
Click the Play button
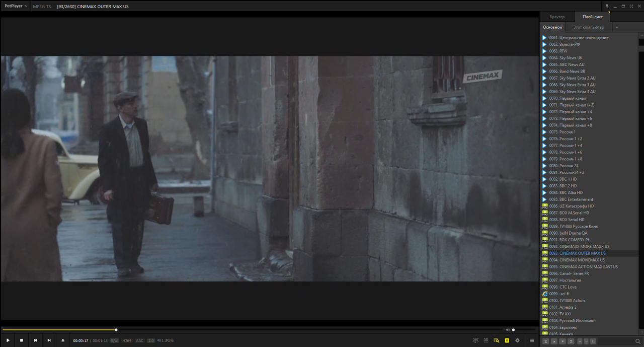[8, 340]
